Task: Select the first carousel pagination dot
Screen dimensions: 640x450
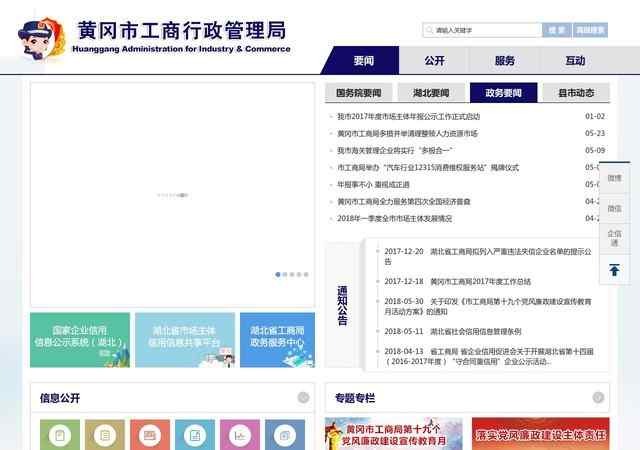Action: (278, 274)
